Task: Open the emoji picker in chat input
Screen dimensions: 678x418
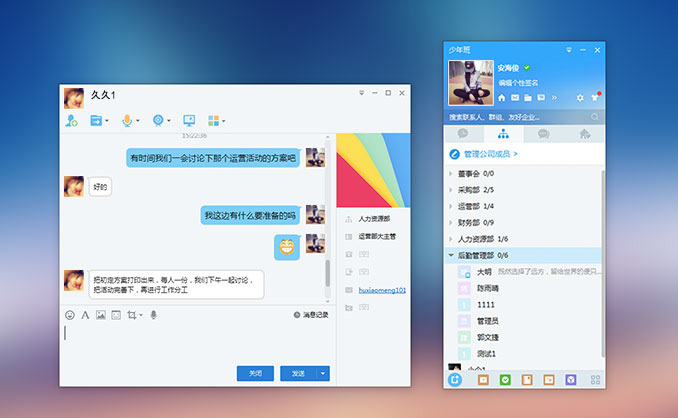Action: pyautogui.click(x=70, y=315)
